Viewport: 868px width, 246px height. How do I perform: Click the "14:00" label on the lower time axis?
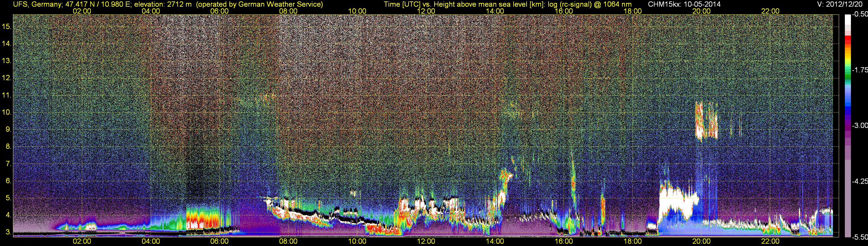(495, 241)
